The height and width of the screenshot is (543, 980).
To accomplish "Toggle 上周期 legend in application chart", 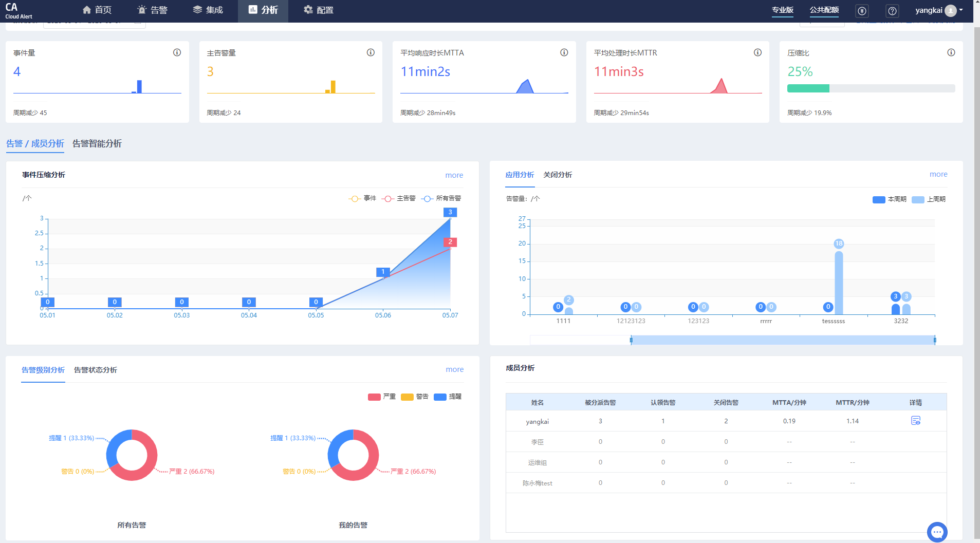I will [929, 199].
